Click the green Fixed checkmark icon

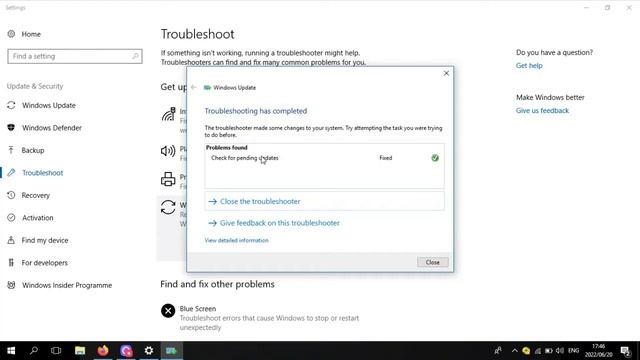tap(435, 158)
